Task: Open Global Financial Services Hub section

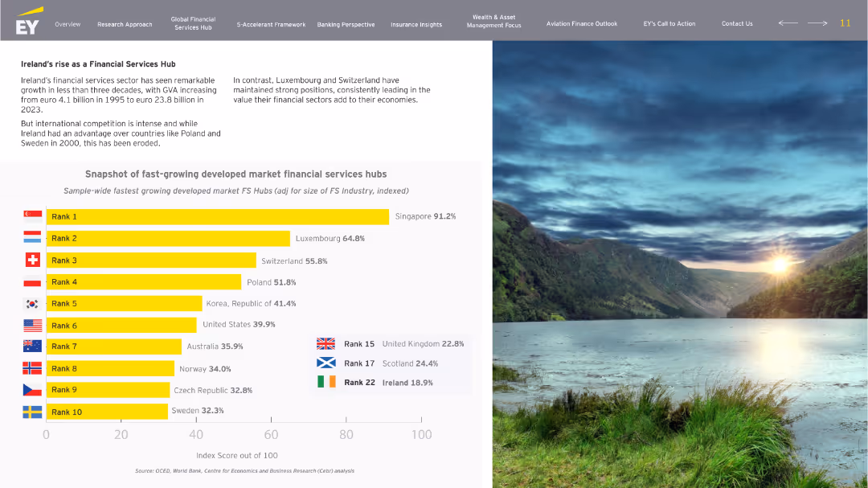Action: click(x=193, y=23)
